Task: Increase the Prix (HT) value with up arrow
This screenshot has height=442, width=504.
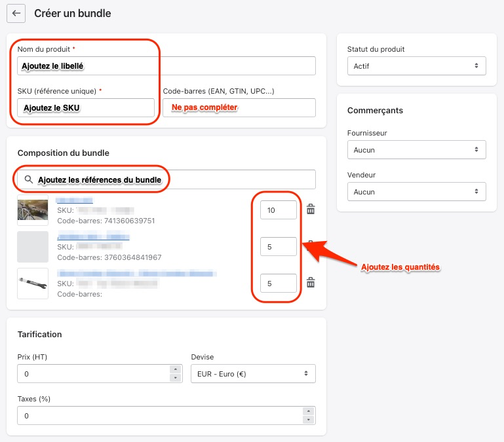Action: tap(175, 370)
